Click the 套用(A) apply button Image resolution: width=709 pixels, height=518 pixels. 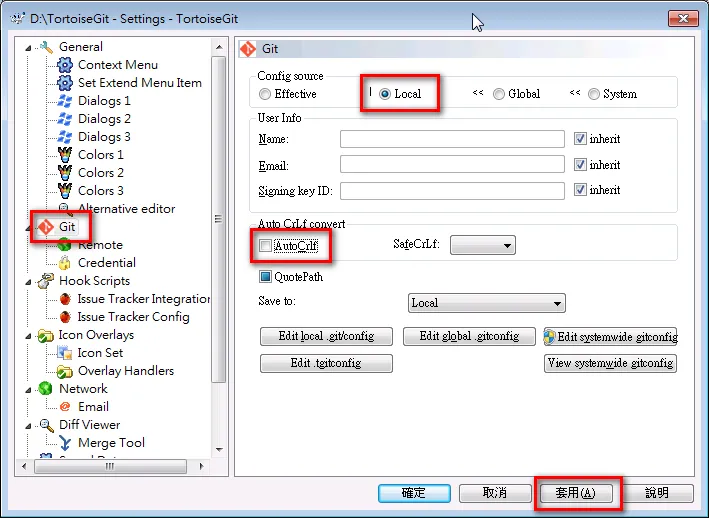tap(576, 493)
